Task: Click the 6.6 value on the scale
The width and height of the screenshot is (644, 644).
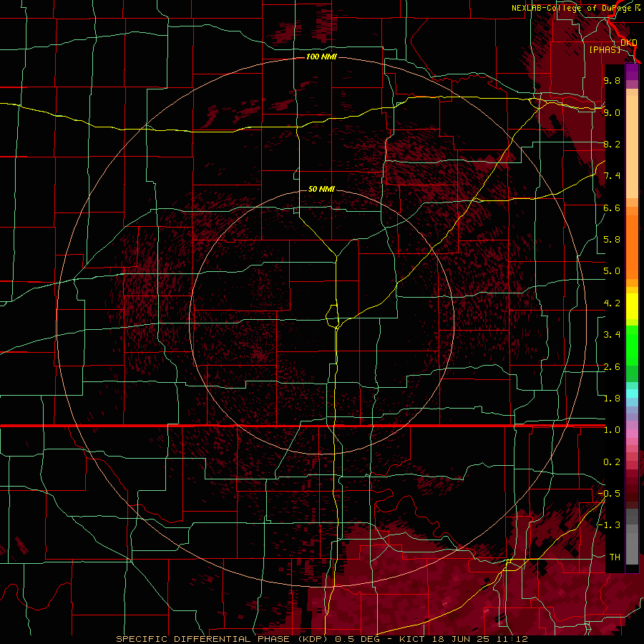Action: pyautogui.click(x=612, y=208)
